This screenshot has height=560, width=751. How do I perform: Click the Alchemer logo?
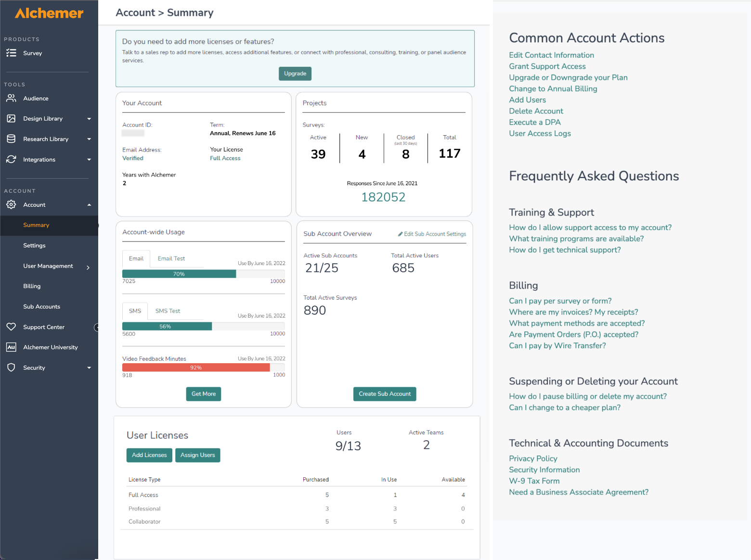click(49, 13)
